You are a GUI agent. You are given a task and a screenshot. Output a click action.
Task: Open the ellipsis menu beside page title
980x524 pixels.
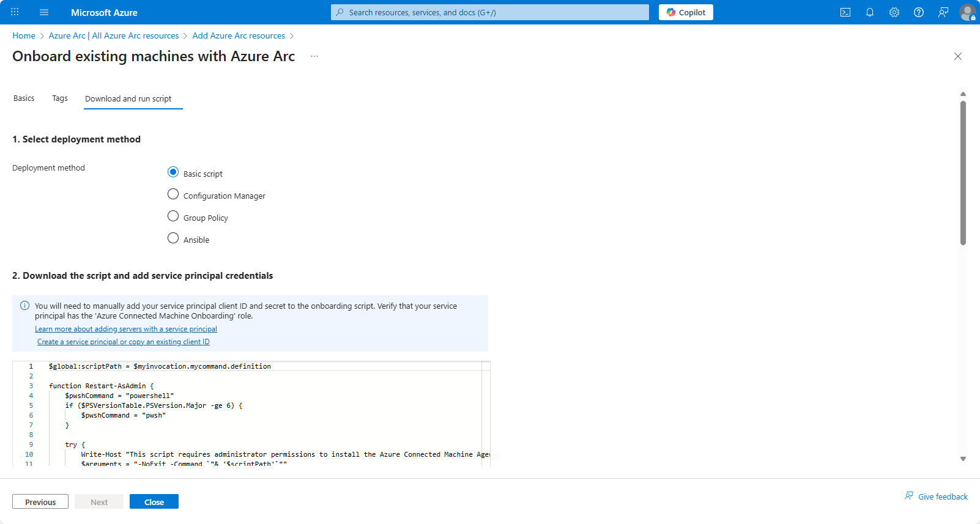coord(314,56)
